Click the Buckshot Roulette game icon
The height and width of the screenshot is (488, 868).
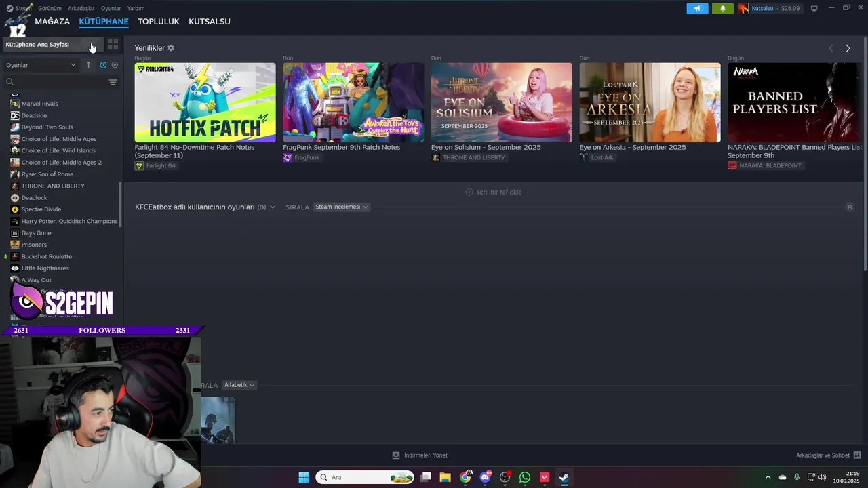pos(15,256)
